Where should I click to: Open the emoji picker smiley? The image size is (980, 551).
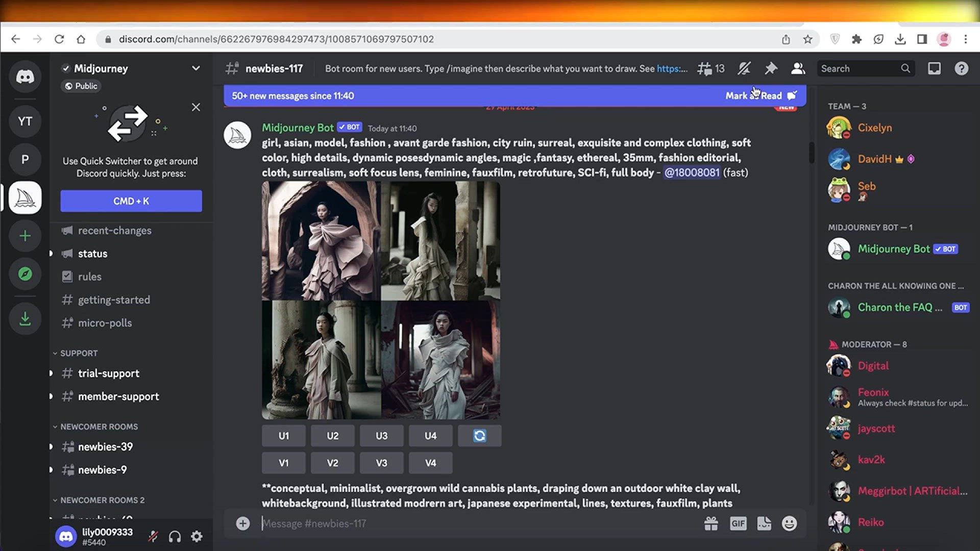789,523
